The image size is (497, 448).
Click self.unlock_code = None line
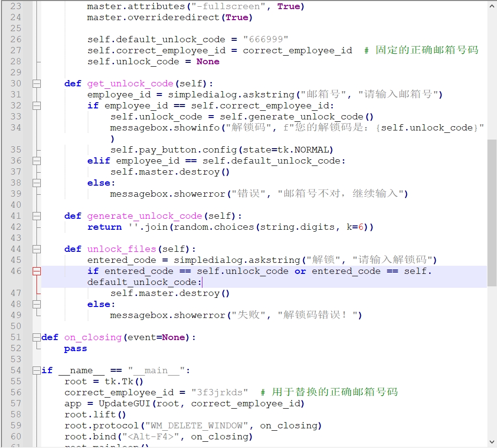[154, 61]
